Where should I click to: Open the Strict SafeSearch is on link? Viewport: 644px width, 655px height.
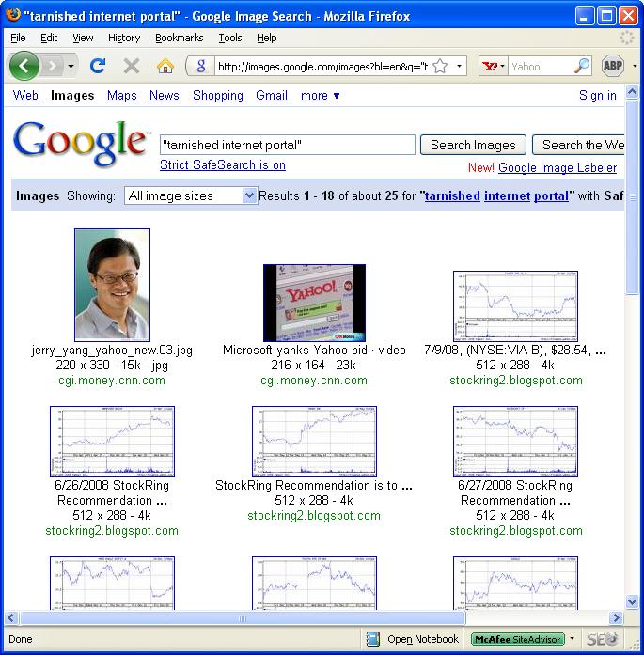(x=223, y=165)
